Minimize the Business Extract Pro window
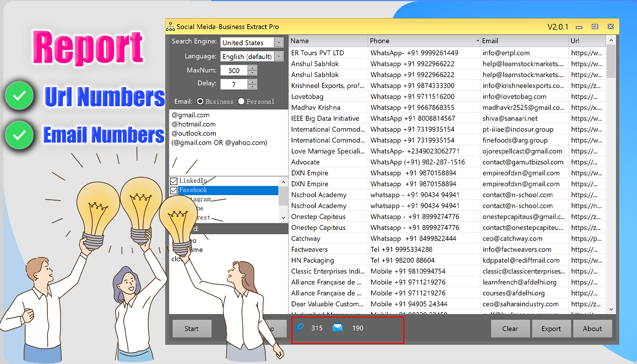 pyautogui.click(x=579, y=27)
